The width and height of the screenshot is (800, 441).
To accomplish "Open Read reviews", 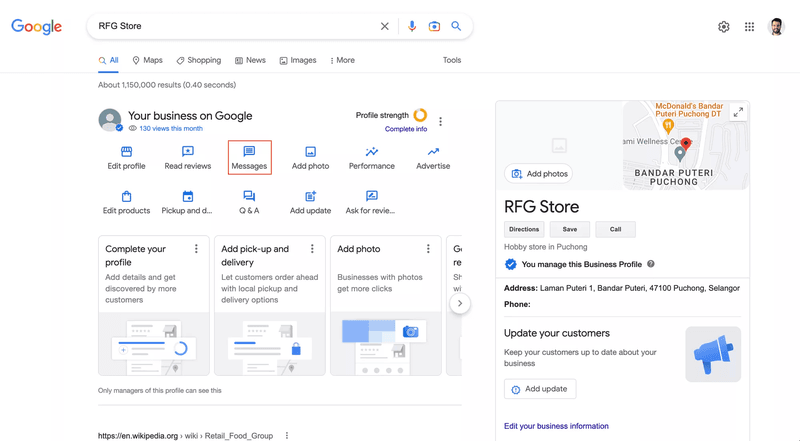I will point(188,158).
